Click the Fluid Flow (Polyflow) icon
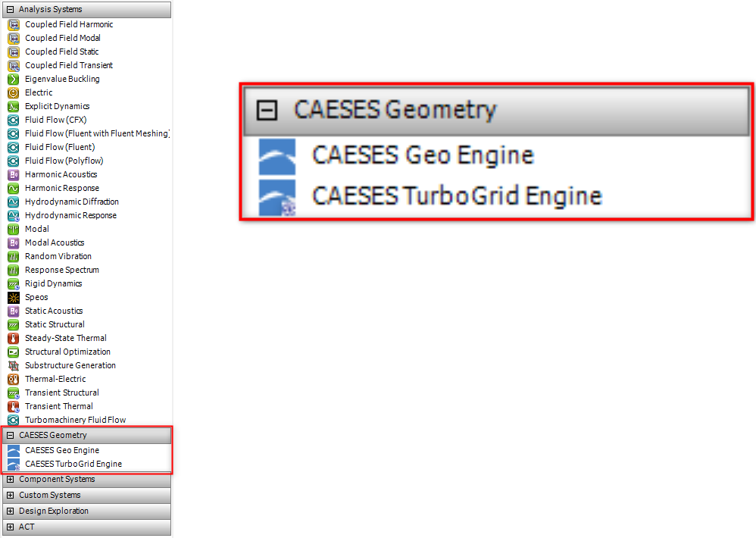The height and width of the screenshot is (538, 756). (x=14, y=161)
